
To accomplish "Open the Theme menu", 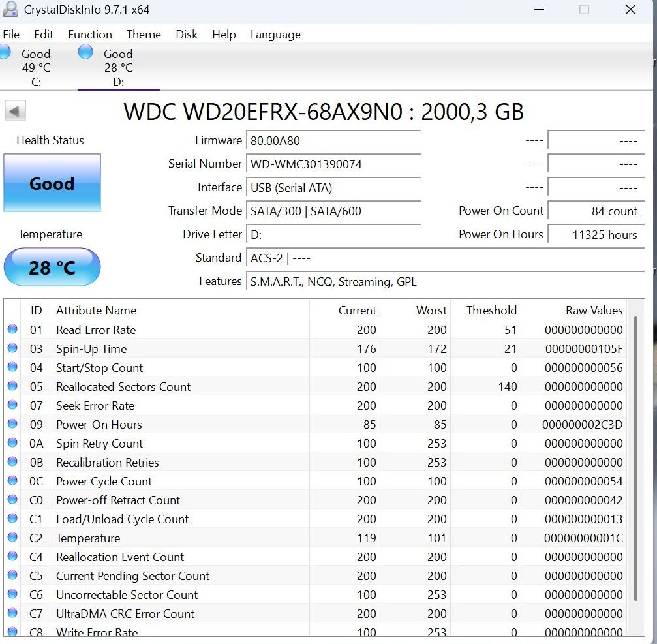I will click(143, 35).
